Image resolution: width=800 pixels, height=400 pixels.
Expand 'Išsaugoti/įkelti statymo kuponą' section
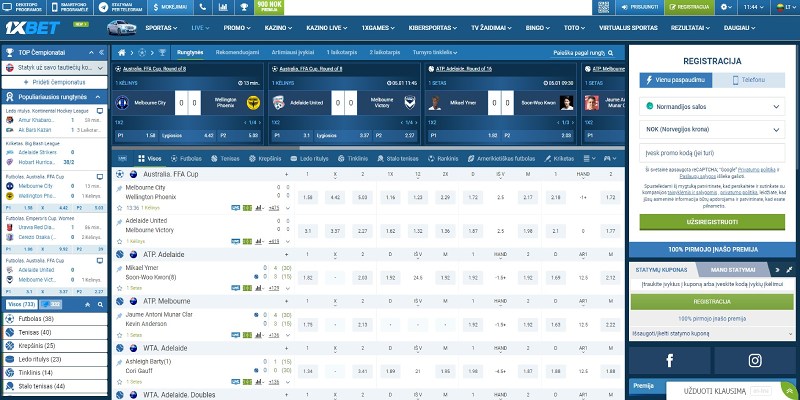coord(712,333)
